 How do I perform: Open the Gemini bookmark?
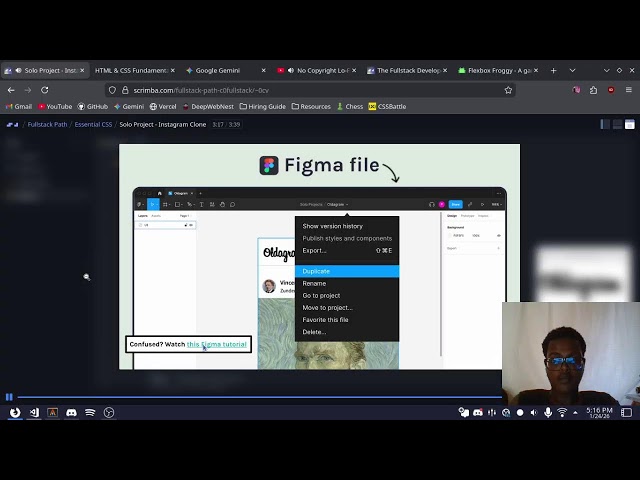pyautogui.click(x=129, y=107)
